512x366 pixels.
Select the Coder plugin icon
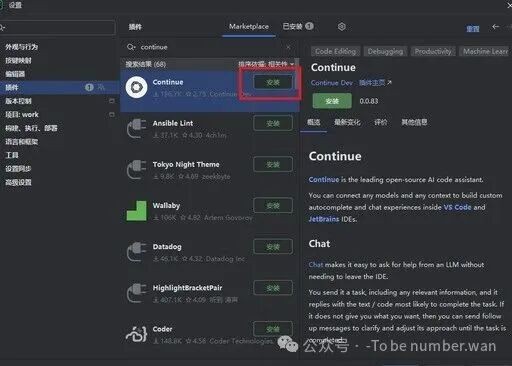(x=136, y=334)
